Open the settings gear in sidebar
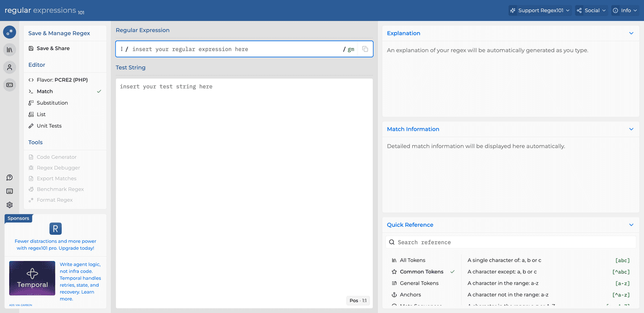 coord(10,205)
